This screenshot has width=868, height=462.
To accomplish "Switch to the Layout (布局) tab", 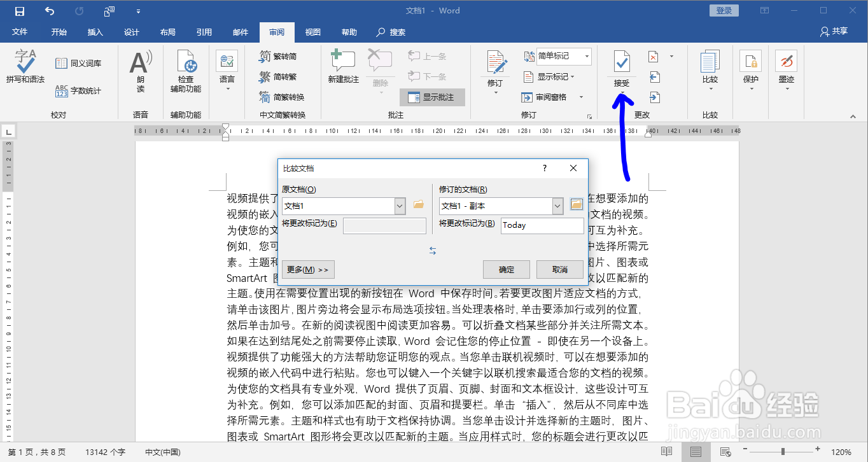I will tap(168, 32).
